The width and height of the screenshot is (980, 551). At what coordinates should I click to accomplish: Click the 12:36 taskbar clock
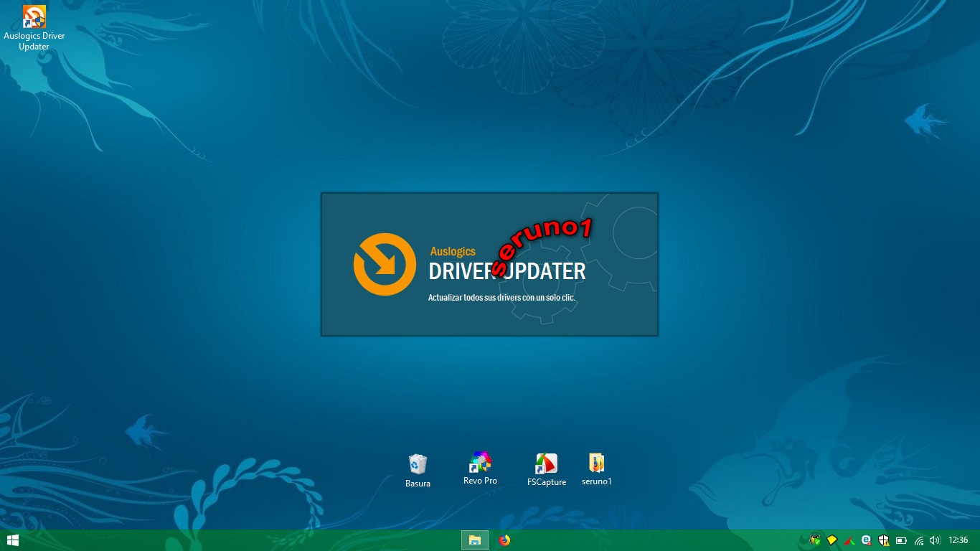tap(958, 540)
